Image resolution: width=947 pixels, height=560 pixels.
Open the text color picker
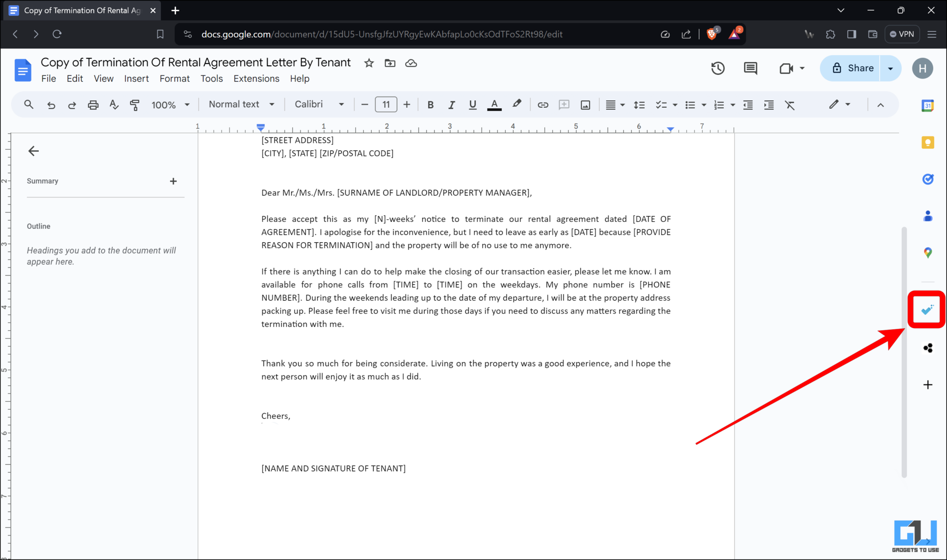tap(494, 105)
